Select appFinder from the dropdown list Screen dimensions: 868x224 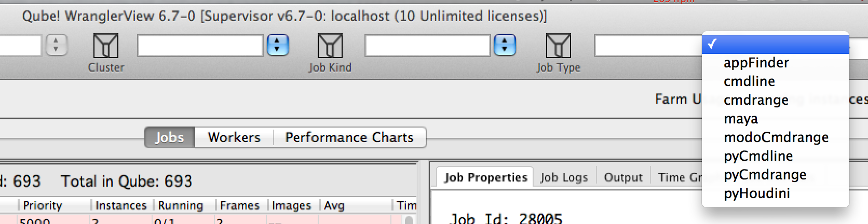click(756, 63)
